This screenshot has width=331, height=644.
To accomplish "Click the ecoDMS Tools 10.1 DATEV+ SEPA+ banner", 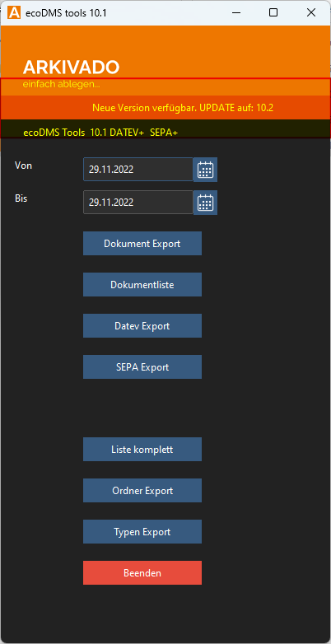I will (x=100, y=133).
